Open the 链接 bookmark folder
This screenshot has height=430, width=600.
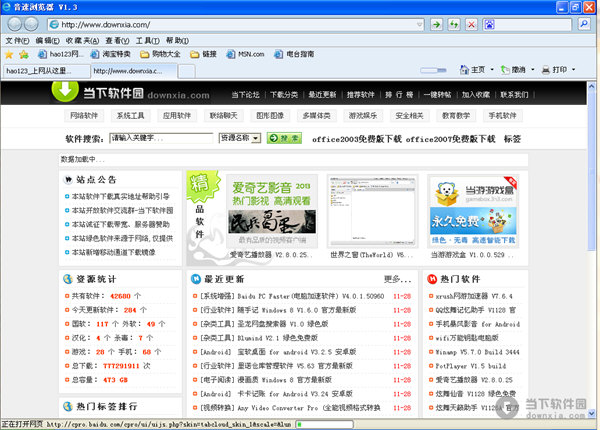click(x=204, y=54)
